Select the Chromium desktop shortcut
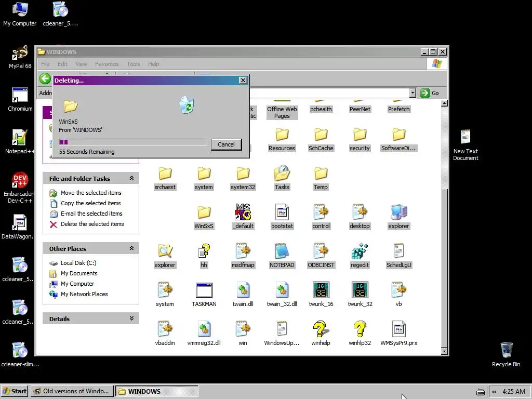 coord(20,99)
